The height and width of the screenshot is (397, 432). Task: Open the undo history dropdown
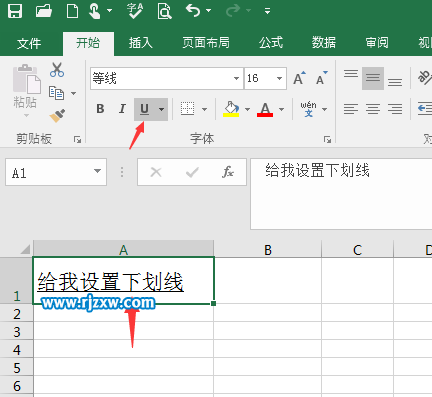coord(209,11)
